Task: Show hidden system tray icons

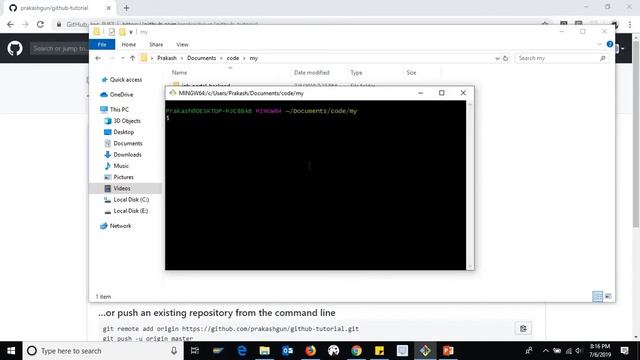Action: click(x=546, y=351)
